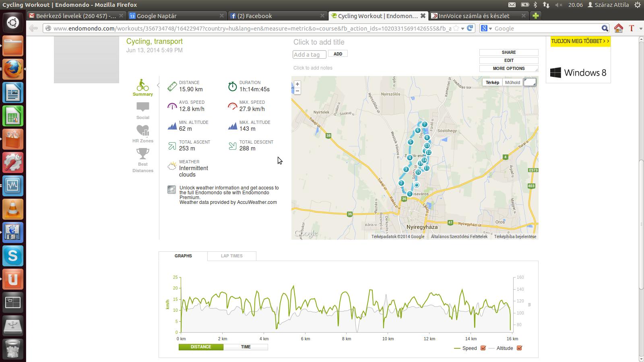644x362 pixels.
Task: Toggle Speed line checkbox on graph
Action: [x=483, y=348]
